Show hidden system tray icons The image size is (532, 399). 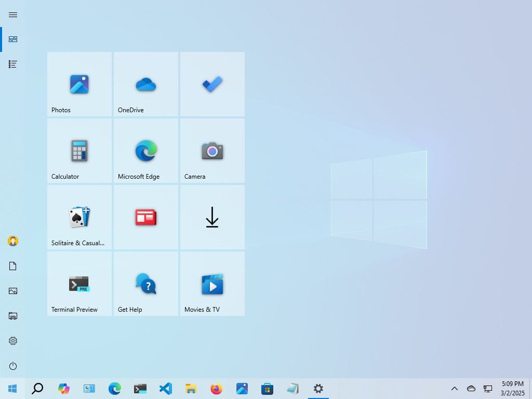(454, 388)
